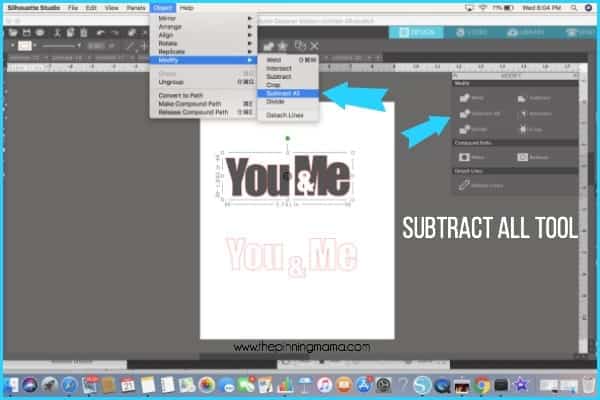Click the Copy toolbar icon
The width and height of the screenshot is (600, 400).
[70, 33]
